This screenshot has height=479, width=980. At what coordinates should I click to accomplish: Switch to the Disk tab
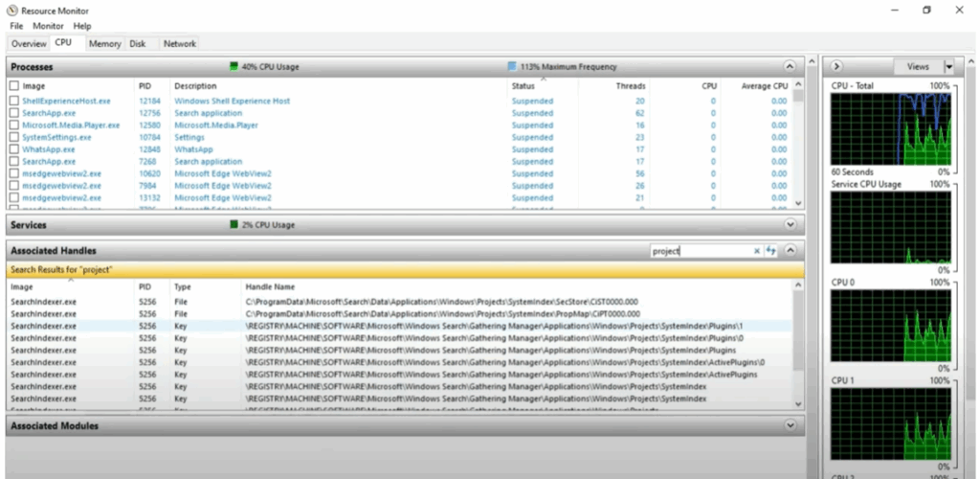(x=138, y=44)
